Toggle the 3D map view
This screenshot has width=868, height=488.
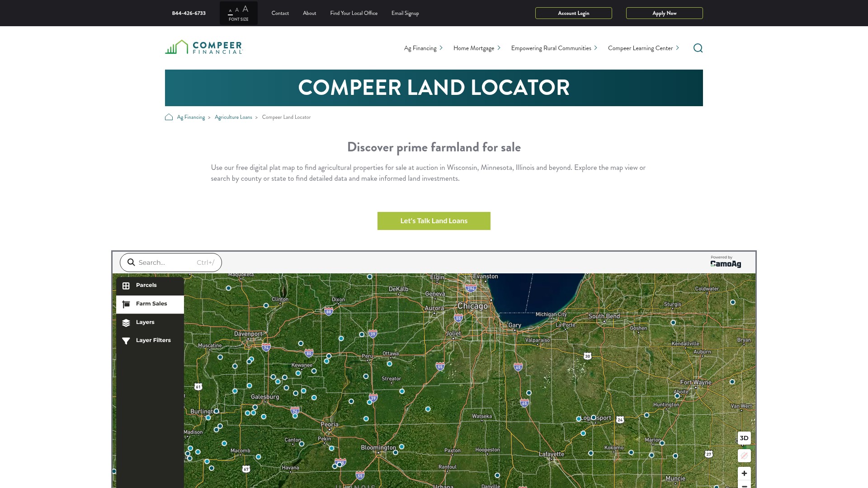pos(744,438)
